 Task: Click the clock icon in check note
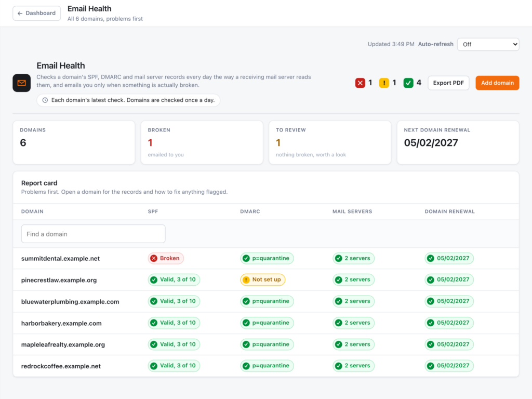tap(45, 100)
